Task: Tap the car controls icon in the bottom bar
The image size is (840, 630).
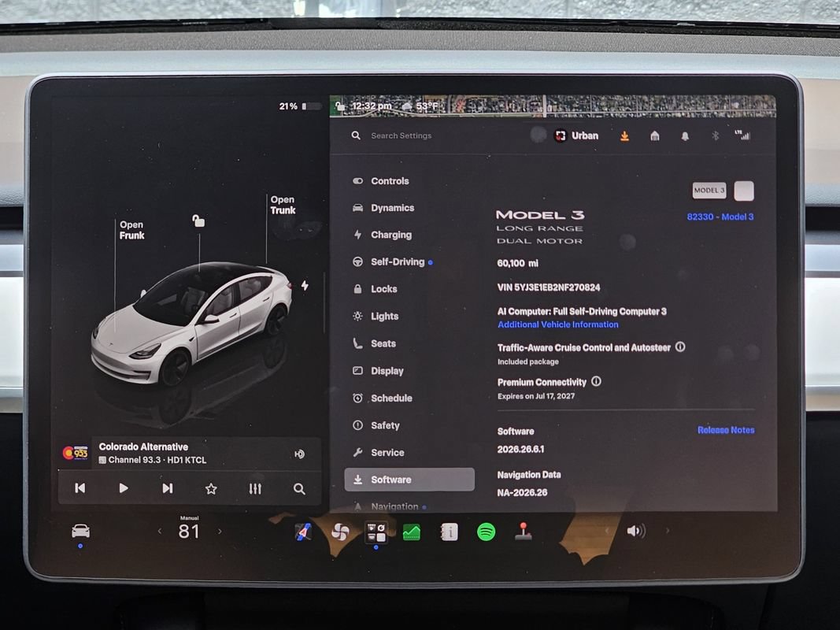Action: (x=80, y=532)
